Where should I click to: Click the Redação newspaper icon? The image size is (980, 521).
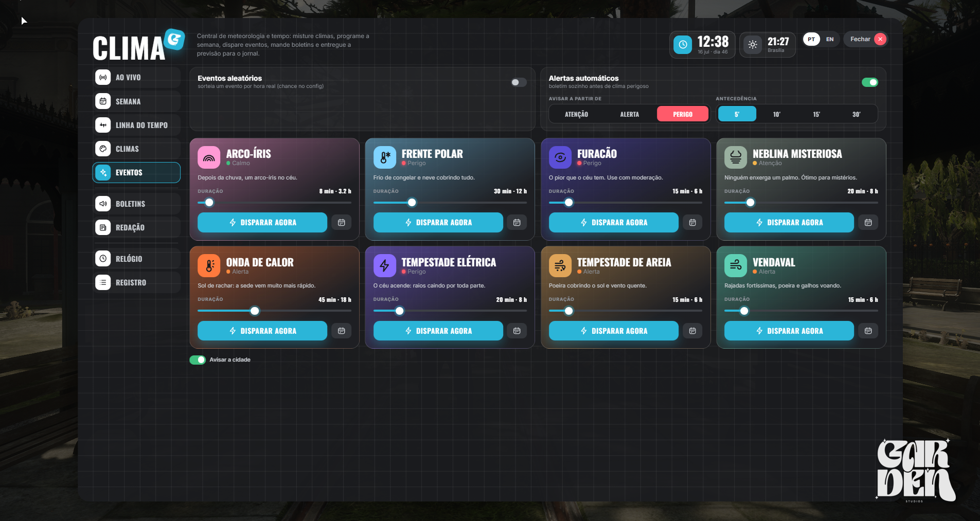click(103, 227)
